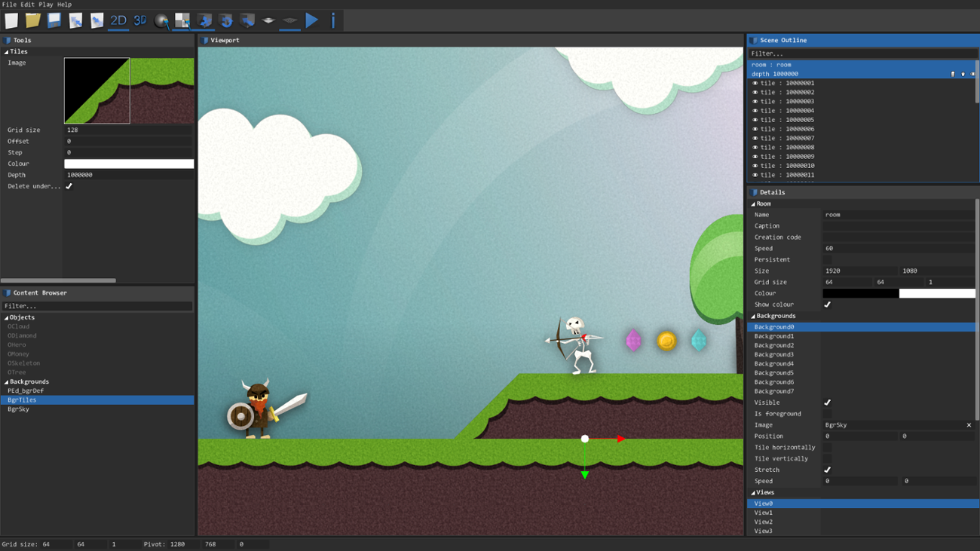
Task: Open the Save file icon in the toolbar
Action: point(54,20)
